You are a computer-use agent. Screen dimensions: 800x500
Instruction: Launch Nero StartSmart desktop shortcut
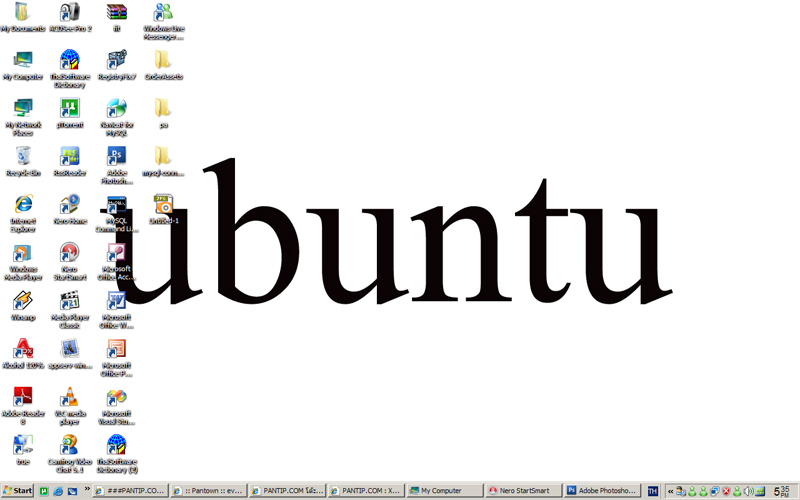(70, 261)
